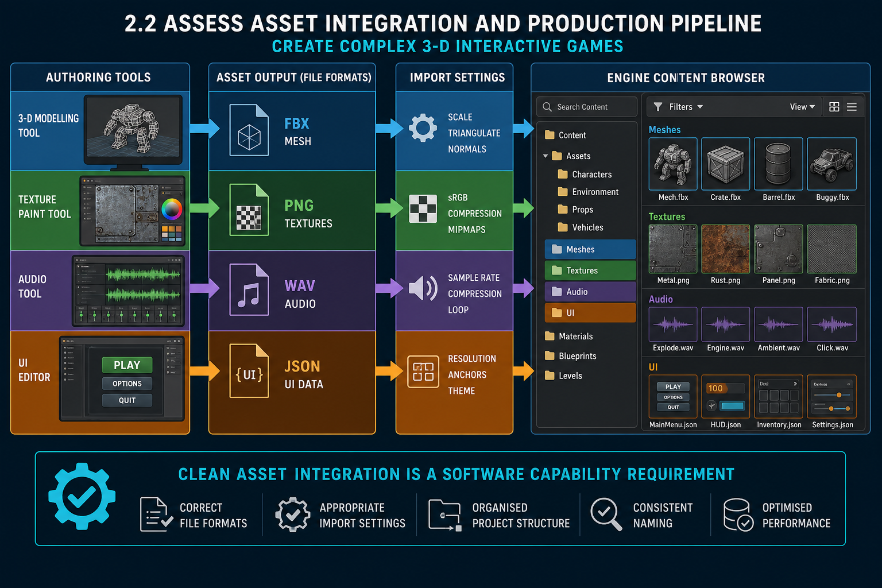Select the MainMenu.json thumbnail
882x588 pixels.
[x=673, y=396]
